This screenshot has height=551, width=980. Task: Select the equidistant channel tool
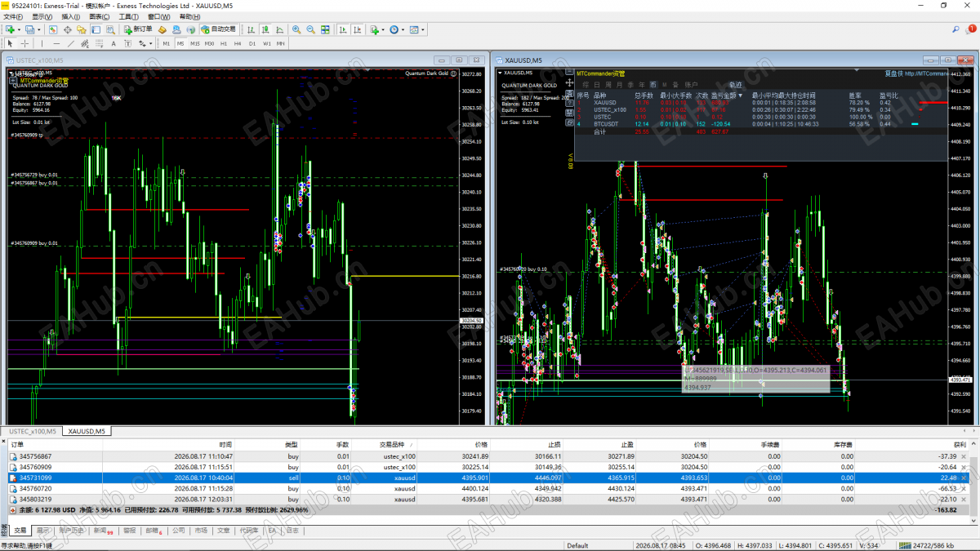(x=85, y=42)
